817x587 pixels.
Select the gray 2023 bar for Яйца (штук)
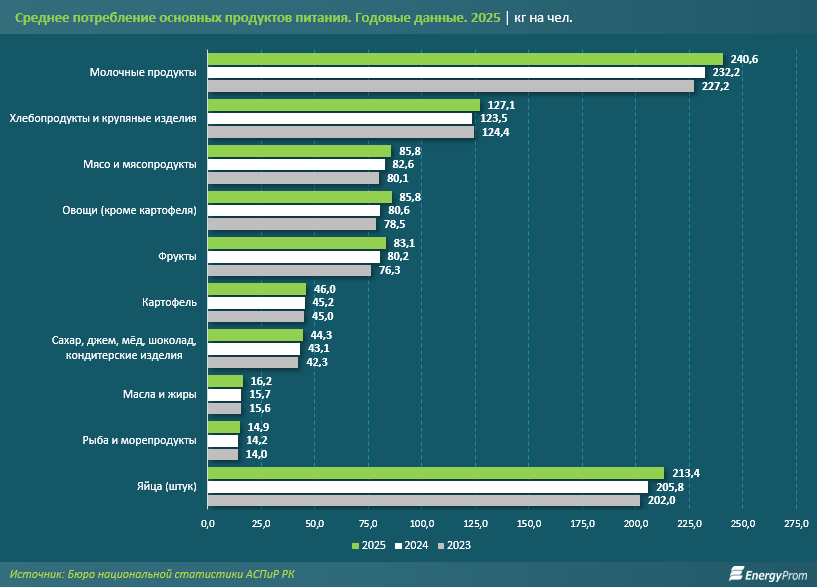[423, 500]
